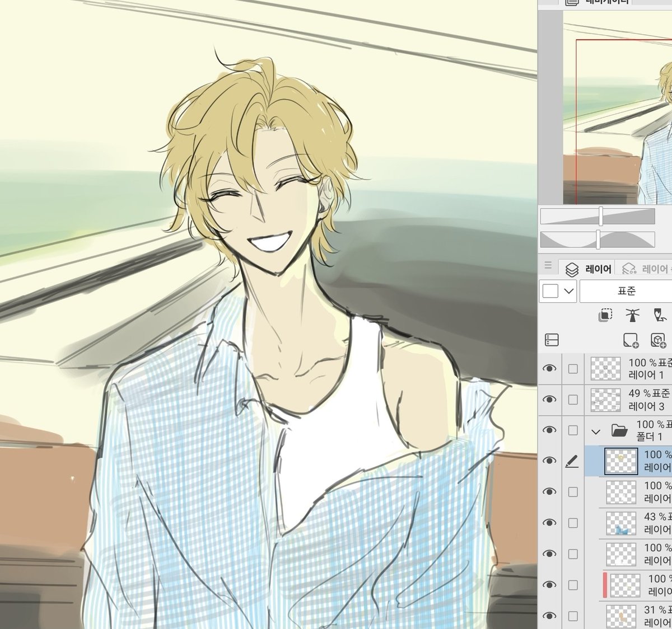
Task: Toggle visibility of 폴더 1 folder
Action: click(550, 430)
